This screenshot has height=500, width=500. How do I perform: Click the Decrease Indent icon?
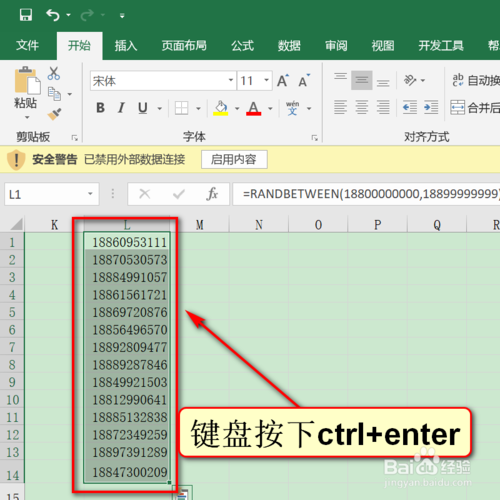click(410, 107)
